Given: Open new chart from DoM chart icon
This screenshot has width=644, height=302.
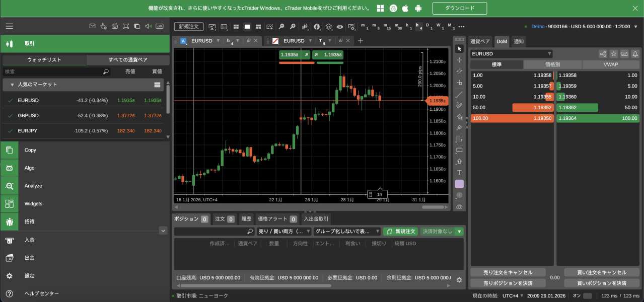Looking at the screenshot, I should click(625, 54).
